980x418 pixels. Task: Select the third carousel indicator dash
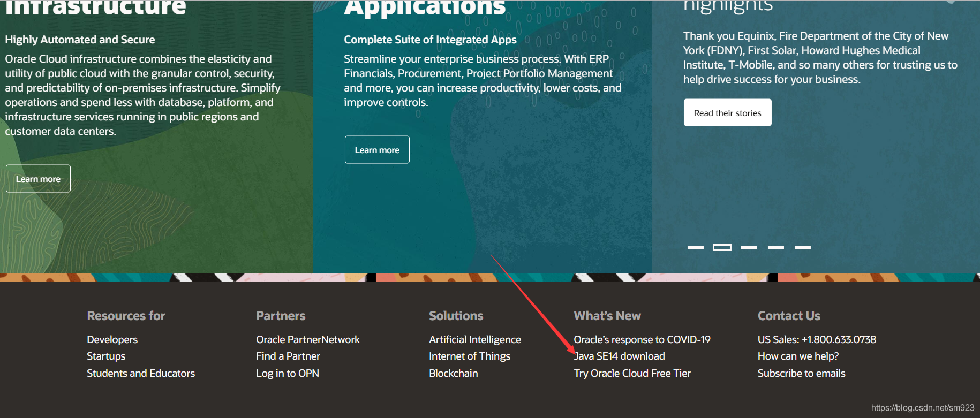pos(749,247)
